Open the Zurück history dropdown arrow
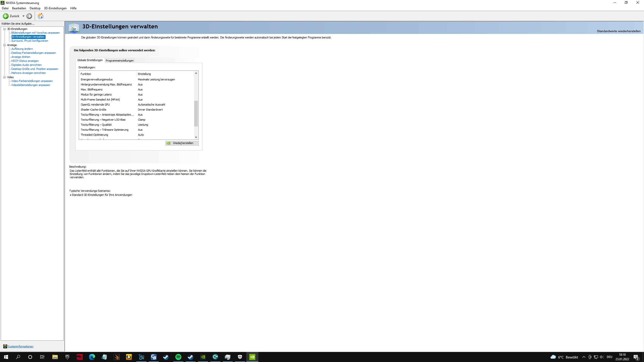 click(23, 16)
